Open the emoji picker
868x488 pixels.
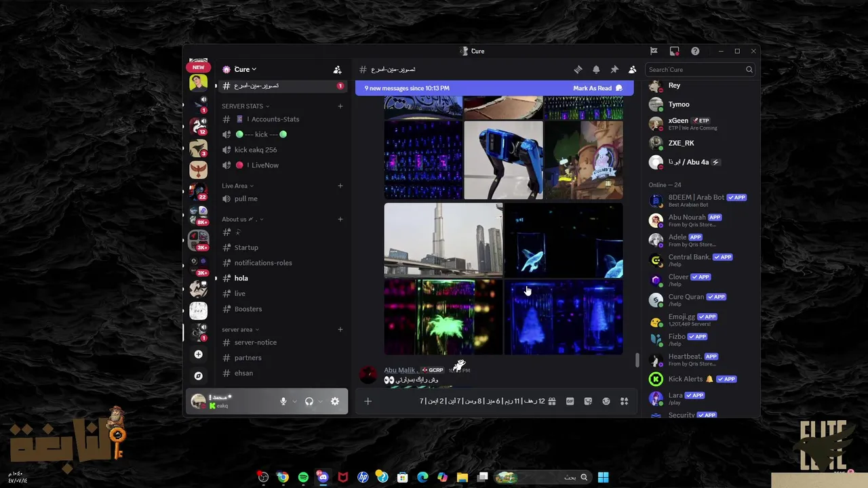606,401
